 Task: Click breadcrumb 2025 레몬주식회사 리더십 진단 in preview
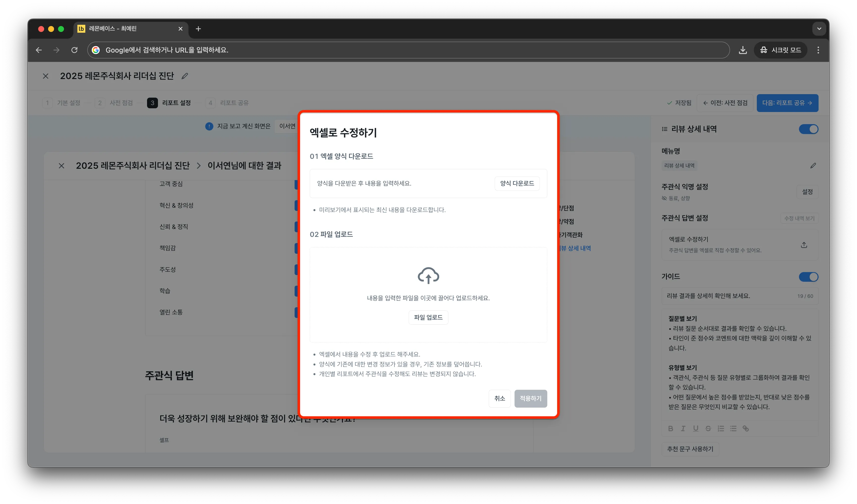tap(133, 166)
